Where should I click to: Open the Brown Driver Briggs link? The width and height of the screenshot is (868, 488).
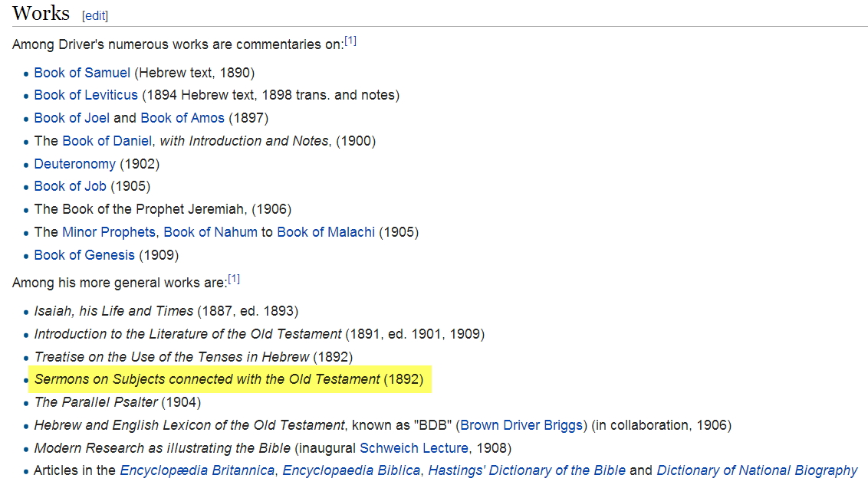pyautogui.click(x=521, y=425)
